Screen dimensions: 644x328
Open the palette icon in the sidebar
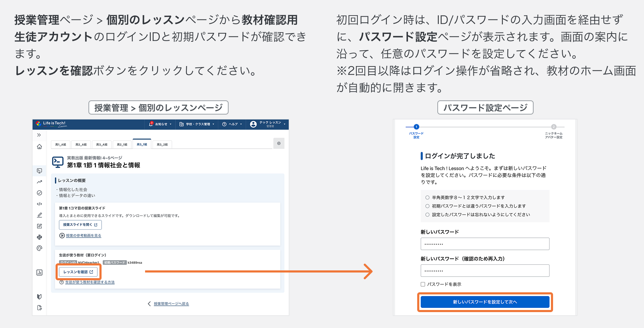(x=39, y=248)
